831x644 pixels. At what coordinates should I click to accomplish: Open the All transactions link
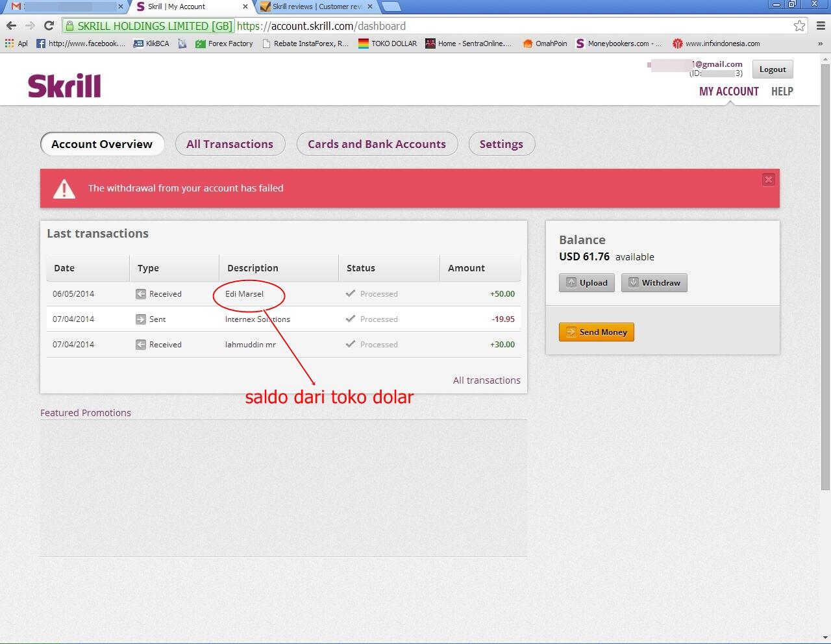(486, 380)
